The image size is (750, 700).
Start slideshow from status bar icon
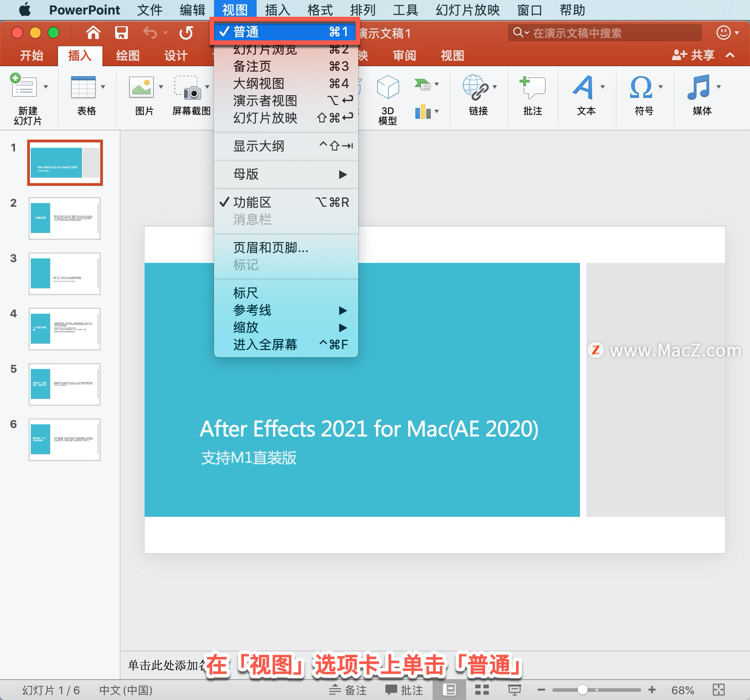[x=514, y=690]
